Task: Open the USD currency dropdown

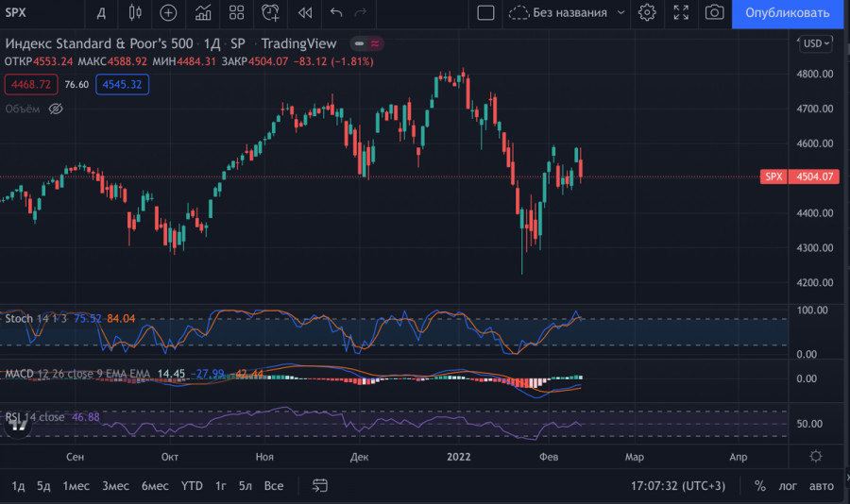Action: (816, 43)
